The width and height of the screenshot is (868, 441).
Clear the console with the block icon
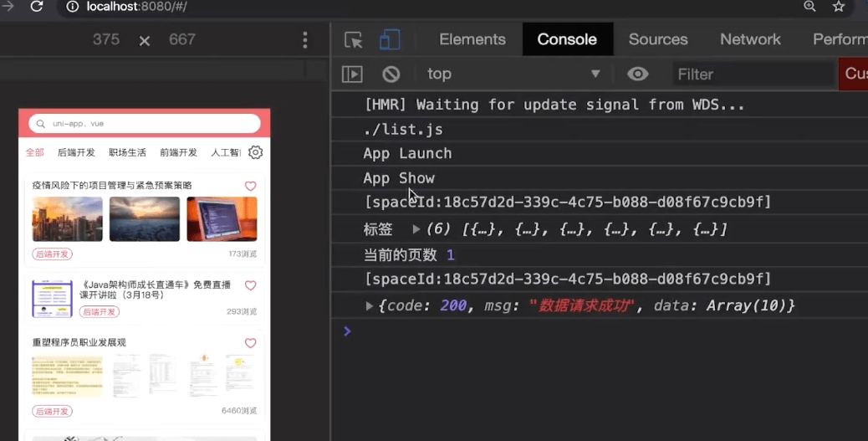pos(391,74)
